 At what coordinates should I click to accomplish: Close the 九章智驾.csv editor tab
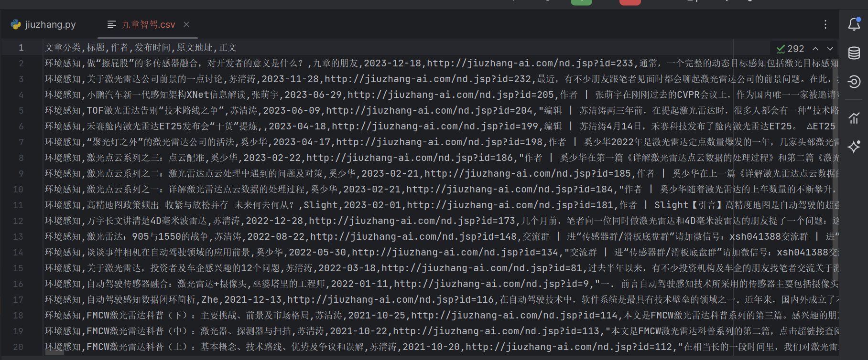click(x=186, y=24)
